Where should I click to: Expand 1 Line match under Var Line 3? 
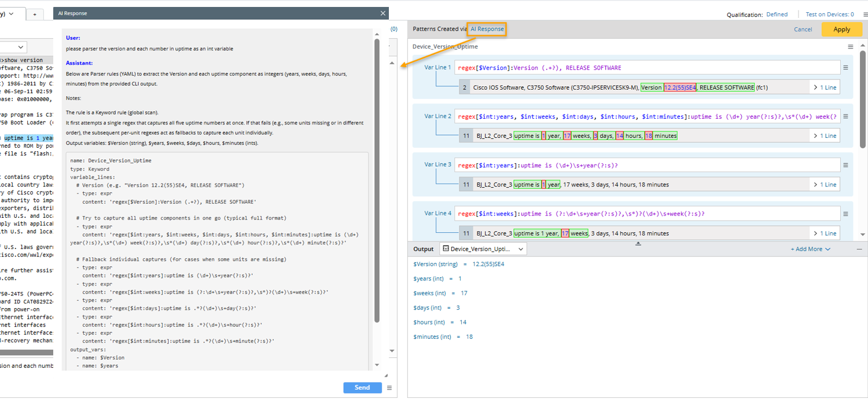pyautogui.click(x=825, y=185)
